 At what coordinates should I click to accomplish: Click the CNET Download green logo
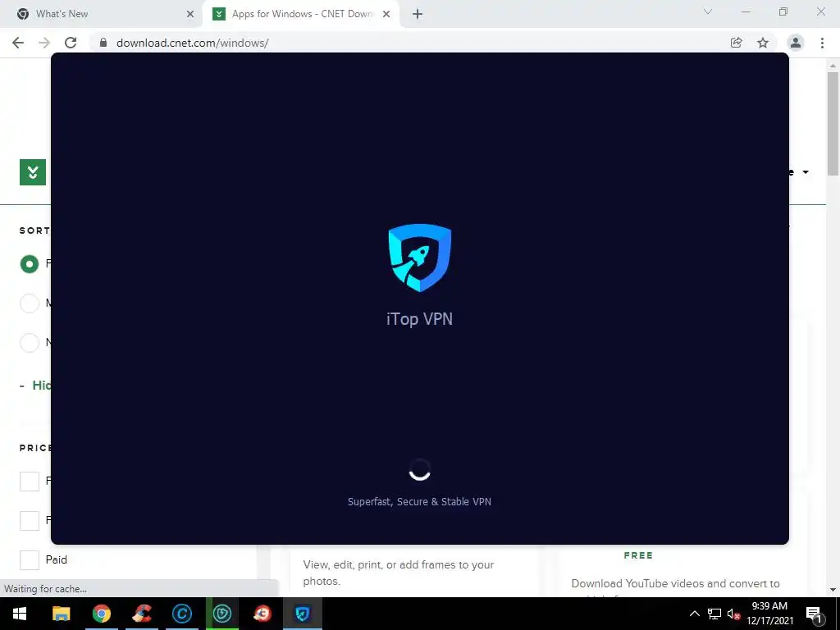[33, 172]
